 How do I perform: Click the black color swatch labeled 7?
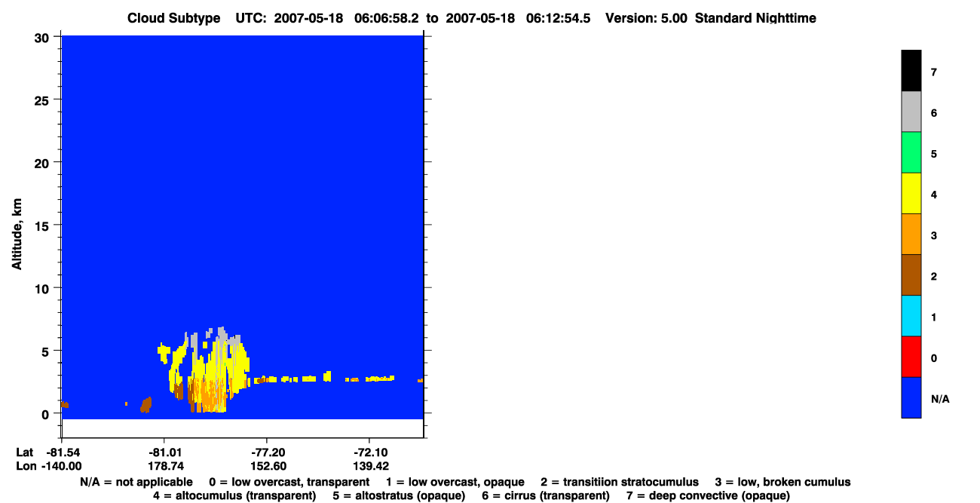(x=911, y=71)
